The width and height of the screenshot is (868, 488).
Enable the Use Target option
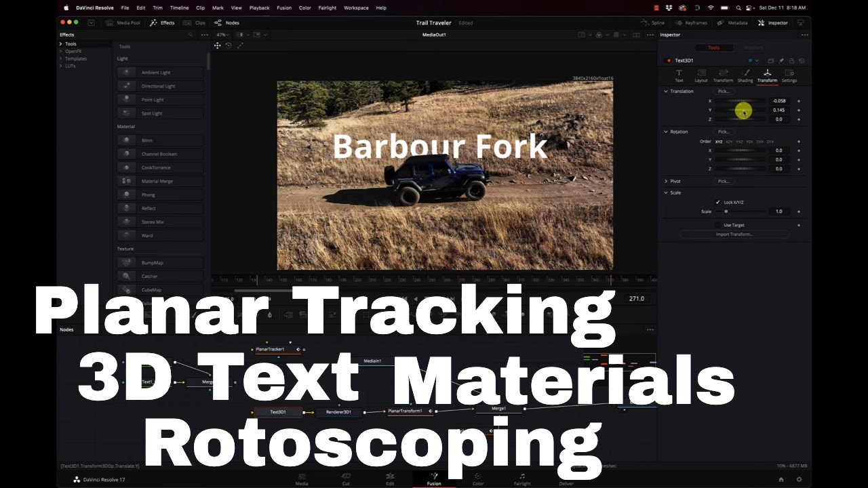click(719, 224)
